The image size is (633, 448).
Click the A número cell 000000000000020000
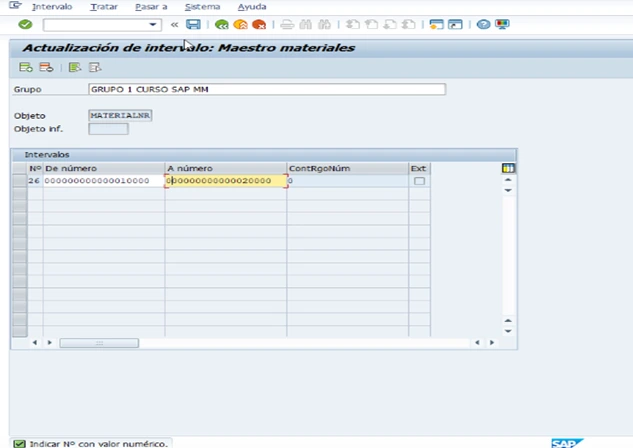pos(226,181)
